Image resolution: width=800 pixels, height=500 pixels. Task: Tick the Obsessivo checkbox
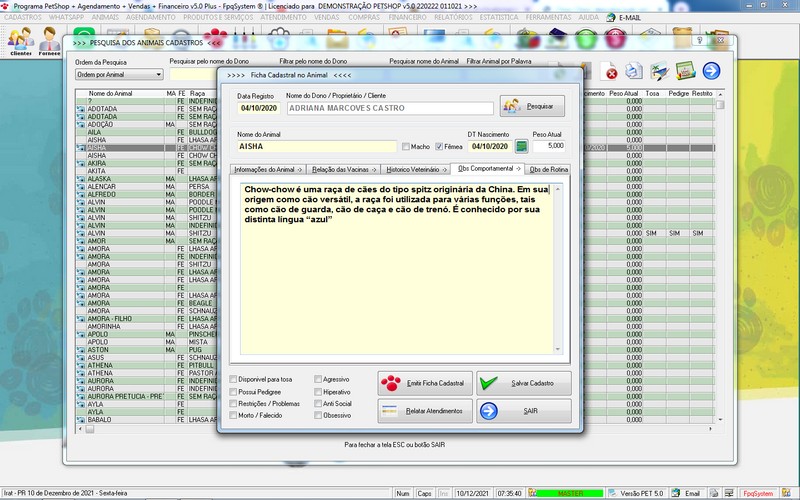(318, 415)
